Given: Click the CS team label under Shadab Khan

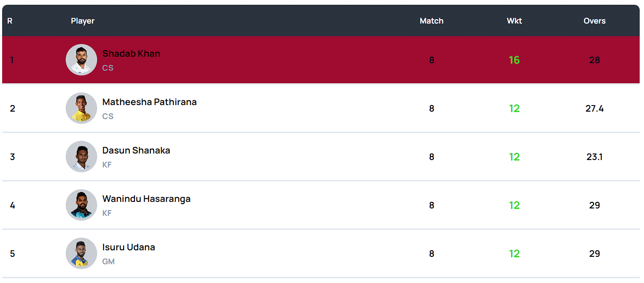Looking at the screenshot, I should point(108,68).
